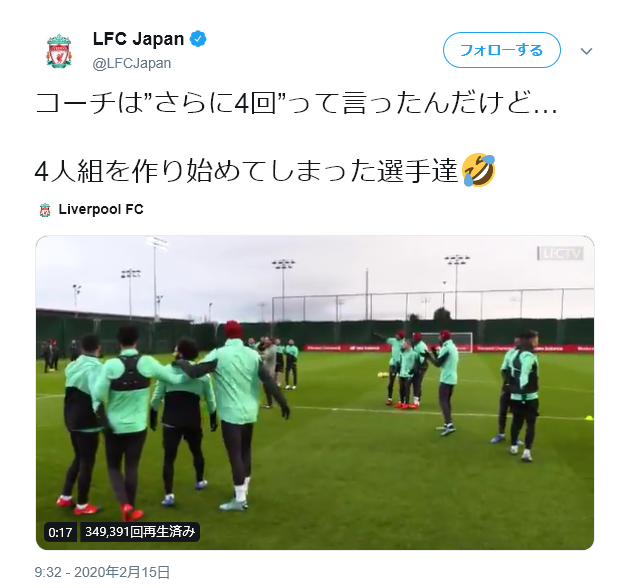Play the training video thumbnail
The height and width of the screenshot is (588, 627).
click(315, 392)
